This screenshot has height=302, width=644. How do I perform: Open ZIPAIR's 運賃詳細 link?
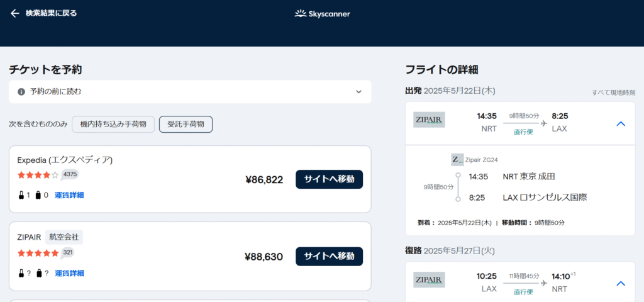point(69,273)
